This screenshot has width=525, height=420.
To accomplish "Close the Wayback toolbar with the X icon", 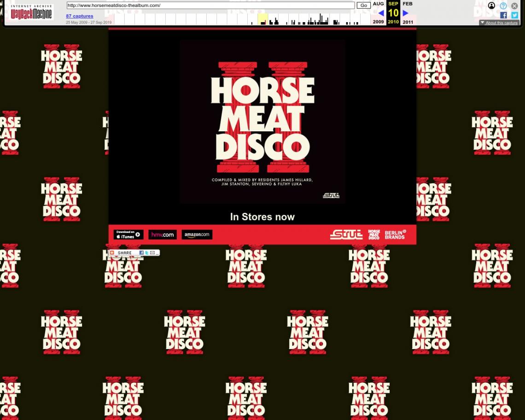I will pyautogui.click(x=514, y=6).
